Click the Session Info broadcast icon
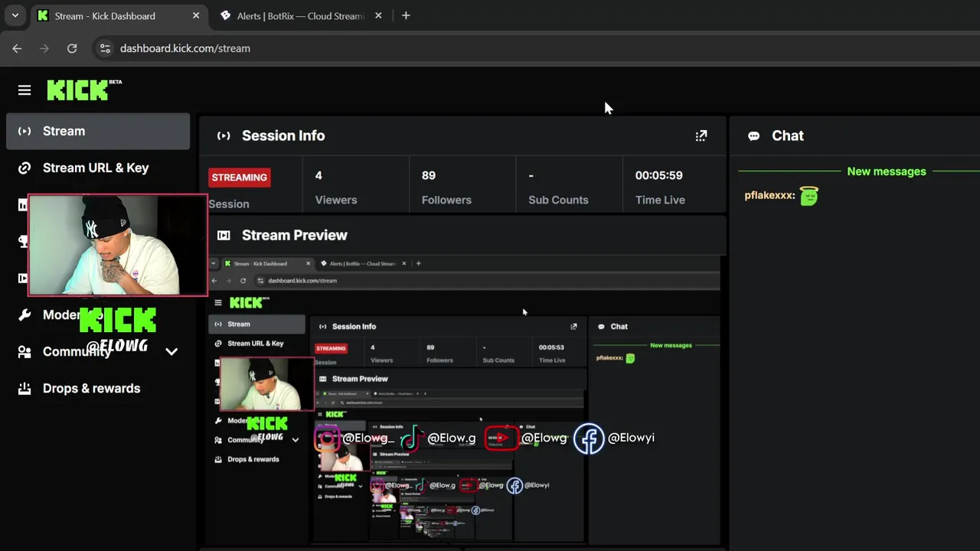This screenshot has height=551, width=980. tap(224, 135)
